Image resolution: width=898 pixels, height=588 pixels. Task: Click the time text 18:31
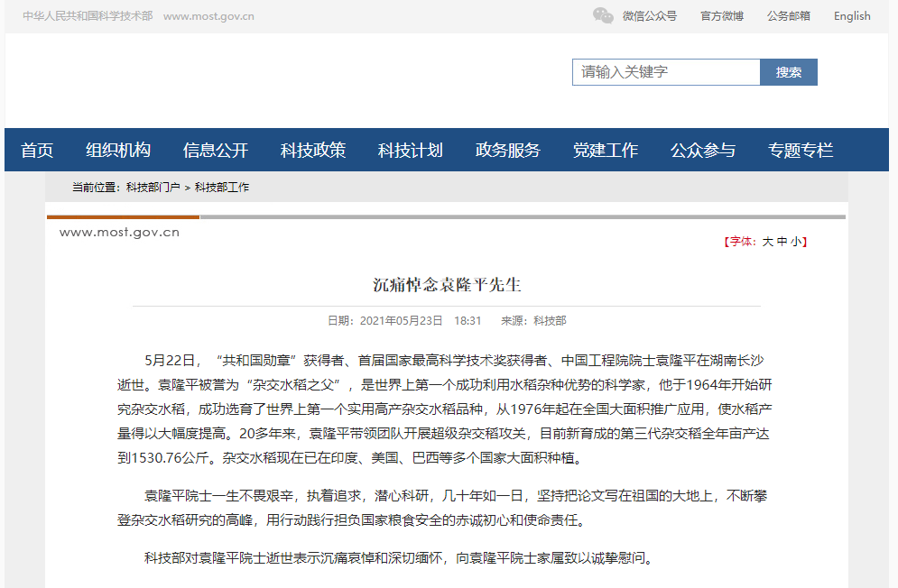468,321
